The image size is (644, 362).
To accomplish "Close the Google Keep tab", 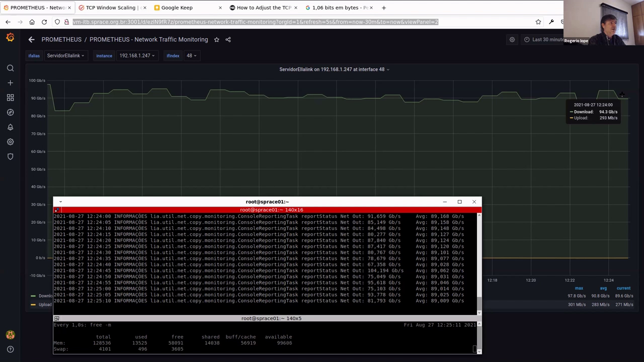I will pyautogui.click(x=220, y=8).
